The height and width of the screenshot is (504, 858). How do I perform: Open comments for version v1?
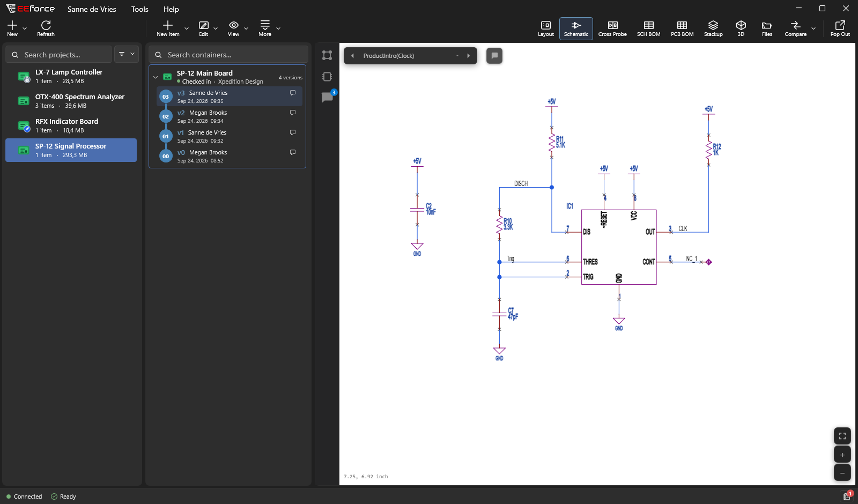[x=293, y=132]
